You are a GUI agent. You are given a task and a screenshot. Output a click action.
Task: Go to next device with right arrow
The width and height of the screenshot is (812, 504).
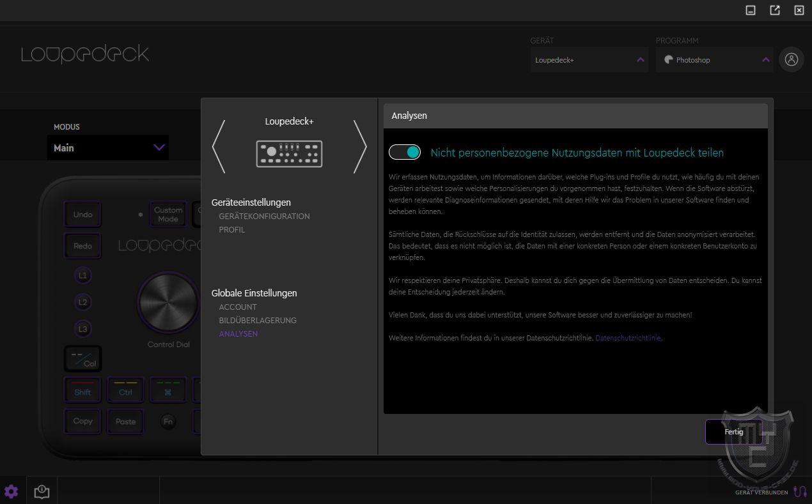pos(360,147)
